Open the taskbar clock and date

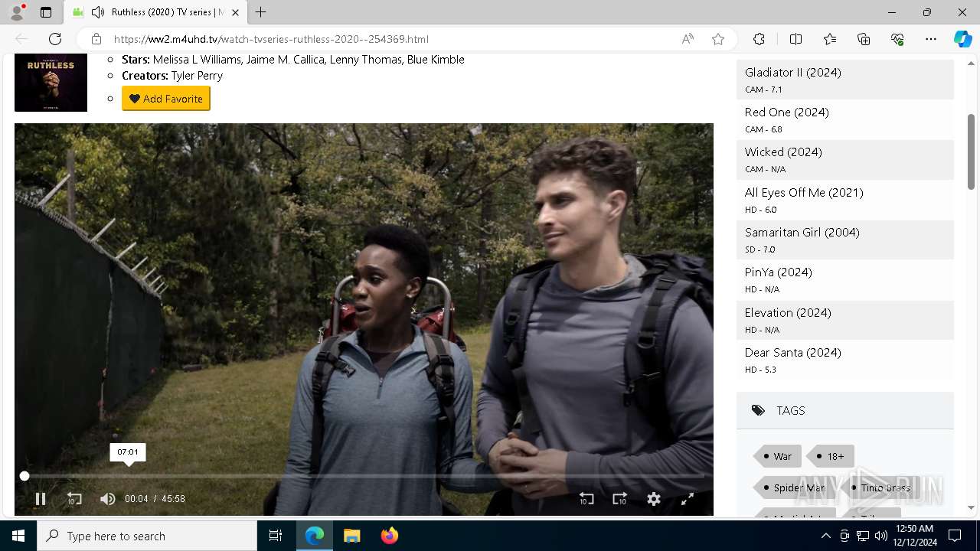(913, 536)
